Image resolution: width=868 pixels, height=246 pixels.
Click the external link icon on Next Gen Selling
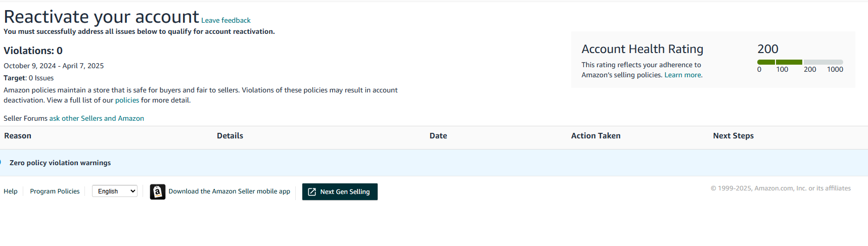312,192
